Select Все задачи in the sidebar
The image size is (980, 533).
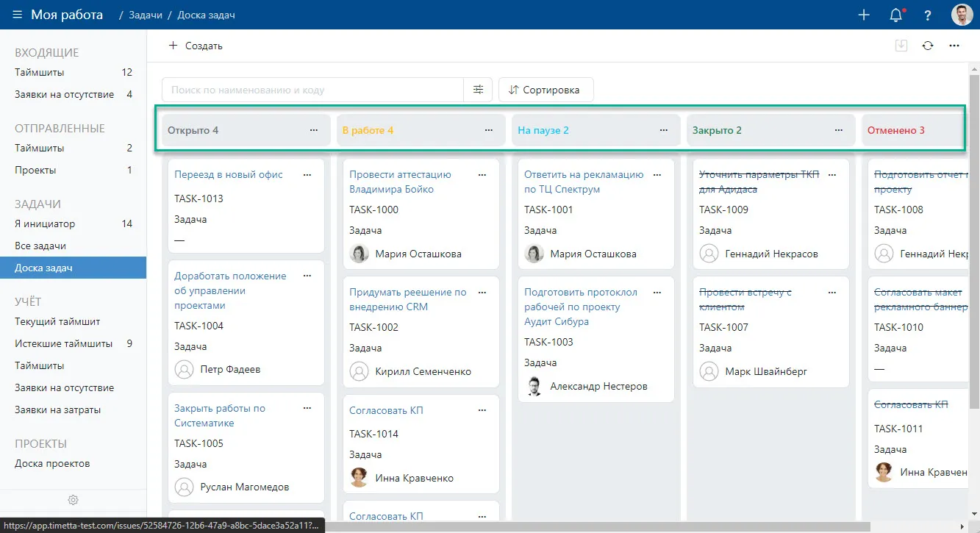click(40, 246)
